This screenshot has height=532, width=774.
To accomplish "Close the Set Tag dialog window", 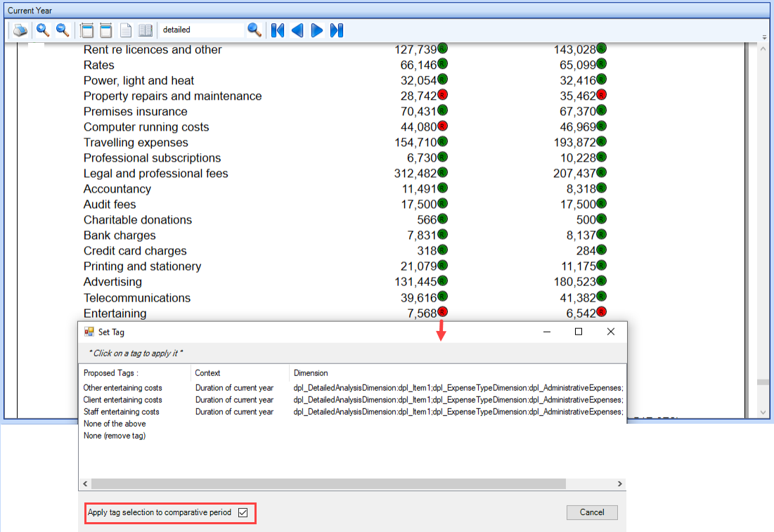I will point(611,332).
